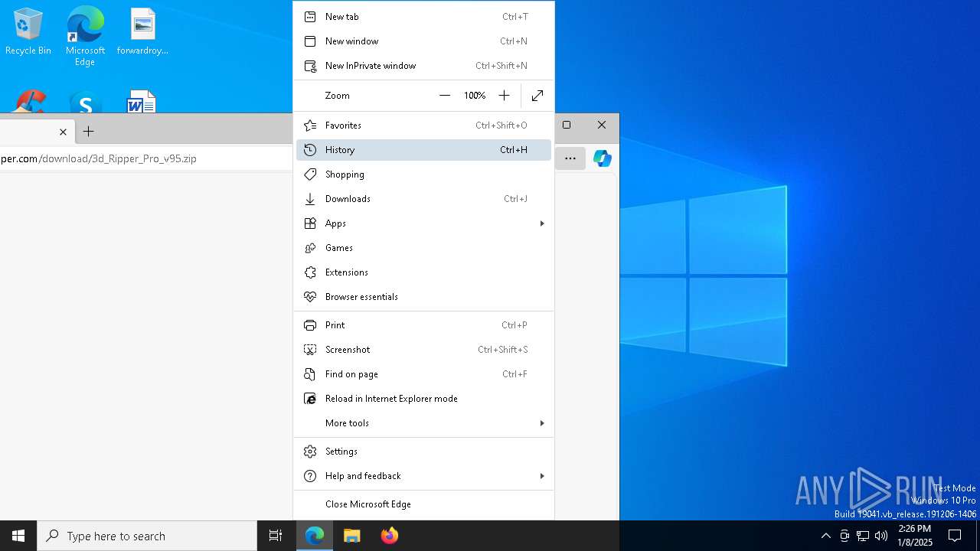Image resolution: width=980 pixels, height=551 pixels.
Task: Open a New window from the menu
Action: 423,41
